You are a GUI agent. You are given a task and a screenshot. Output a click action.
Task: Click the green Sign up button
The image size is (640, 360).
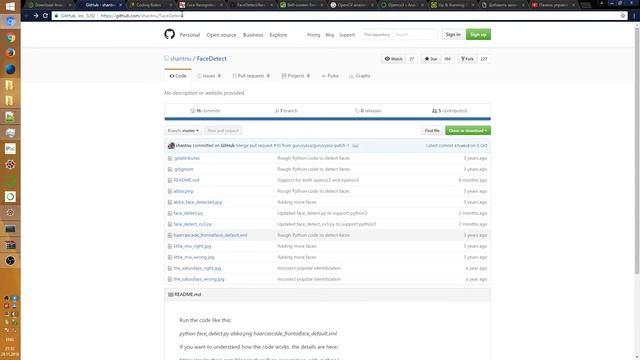click(478, 34)
